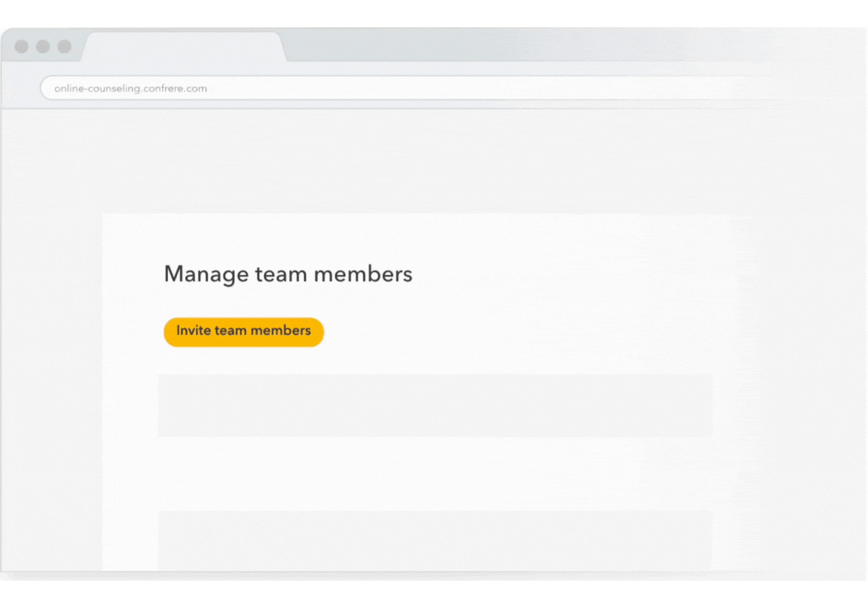Click the middle gray window dot
The height and width of the screenshot is (608, 868).
(43, 47)
